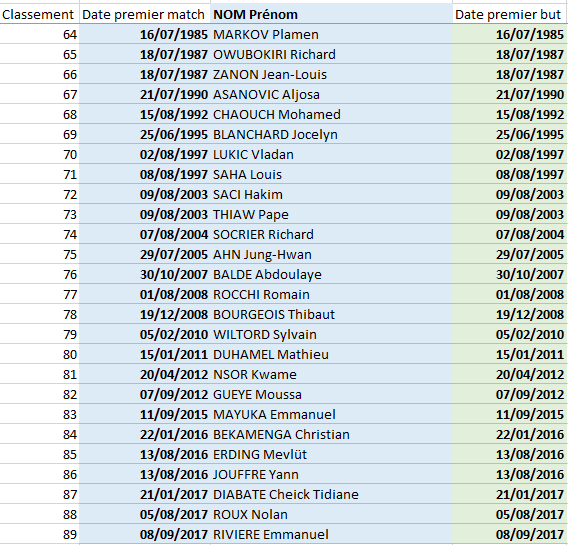Screen dimensions: 568x545
Task: Select first goal date 05/08/2017
Action: pos(510,514)
